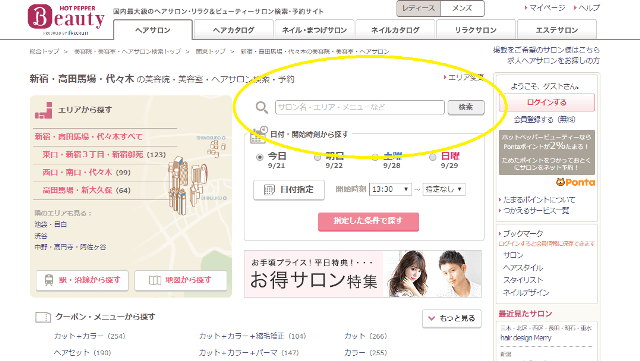
Task: Open 高田馬場・新大久保 area link
Action: 77,190
